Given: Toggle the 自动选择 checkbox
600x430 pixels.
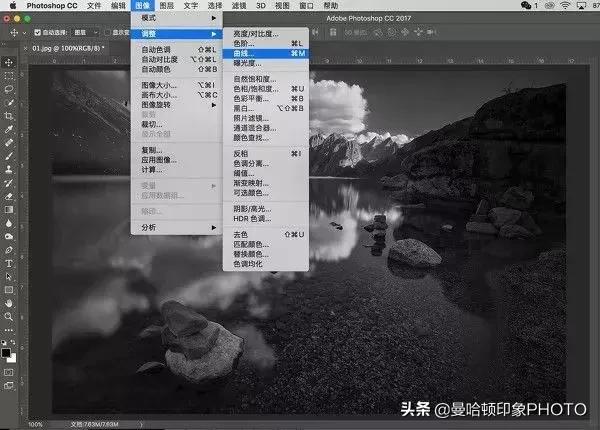Looking at the screenshot, I should [38, 33].
